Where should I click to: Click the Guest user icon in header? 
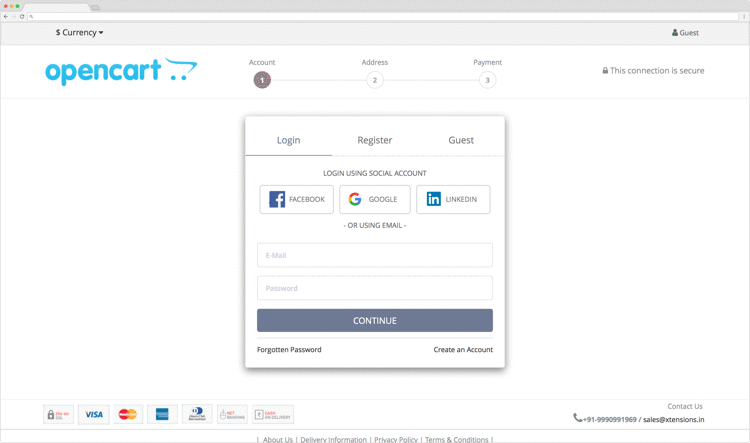point(675,33)
